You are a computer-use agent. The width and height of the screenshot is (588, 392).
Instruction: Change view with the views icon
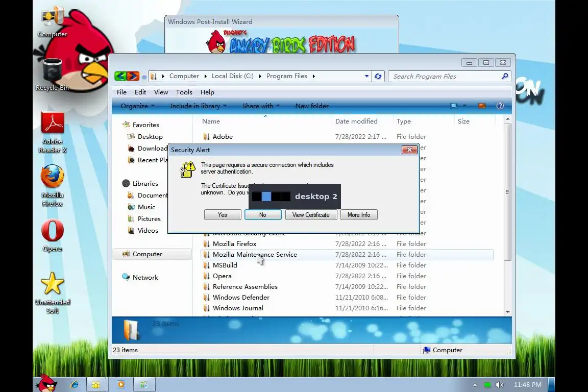(x=454, y=106)
